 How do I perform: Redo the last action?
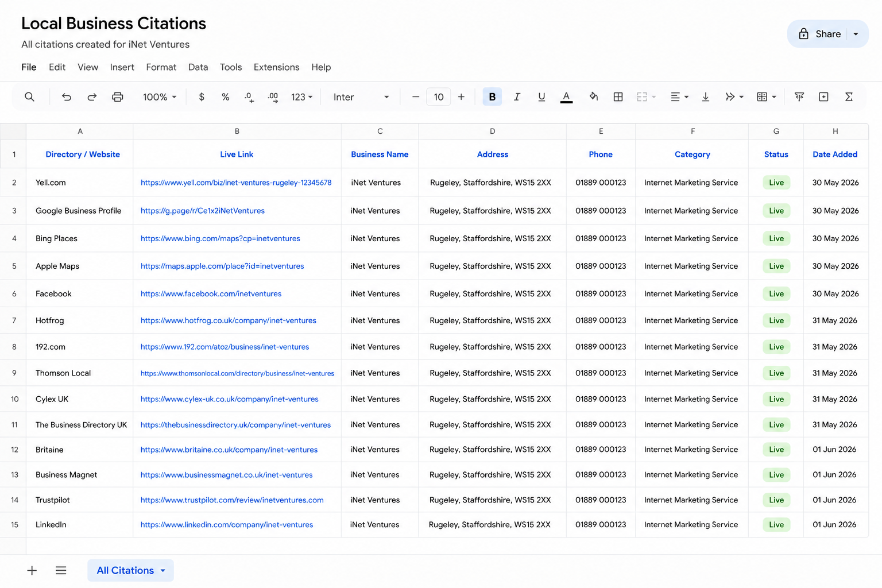(x=92, y=97)
